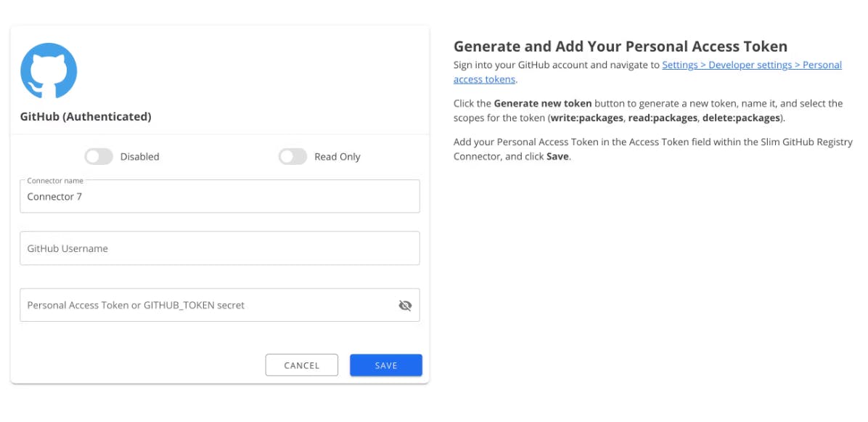Image resolution: width=868 pixels, height=422 pixels.
Task: Click the "write:packages" scope text
Action: coord(586,118)
